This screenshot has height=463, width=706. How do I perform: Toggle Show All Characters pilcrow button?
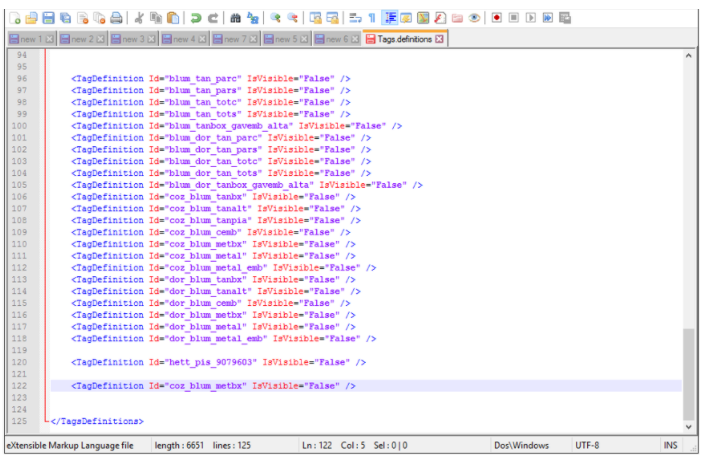(371, 18)
